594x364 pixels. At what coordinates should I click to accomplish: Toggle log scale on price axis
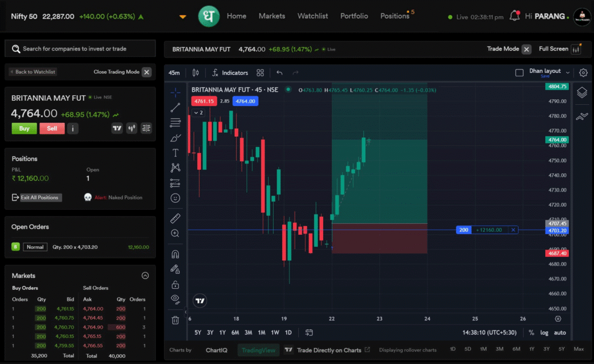click(544, 333)
